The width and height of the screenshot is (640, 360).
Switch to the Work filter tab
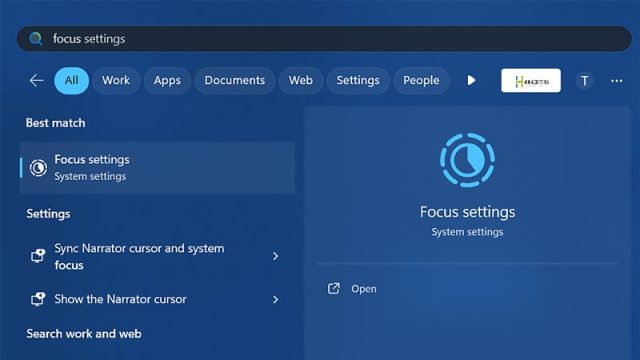tap(116, 80)
